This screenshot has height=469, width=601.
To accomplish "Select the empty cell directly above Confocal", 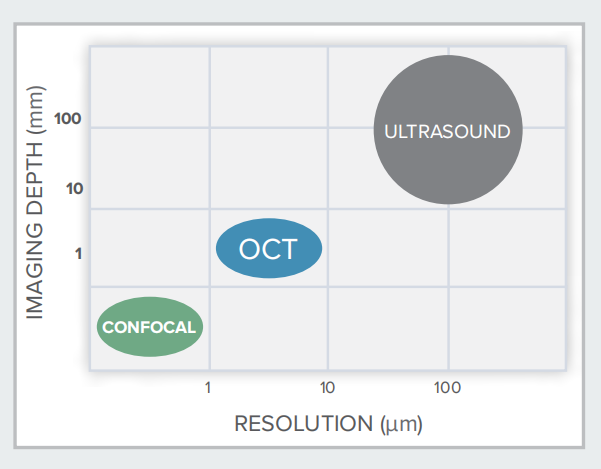I will [x=150, y=247].
